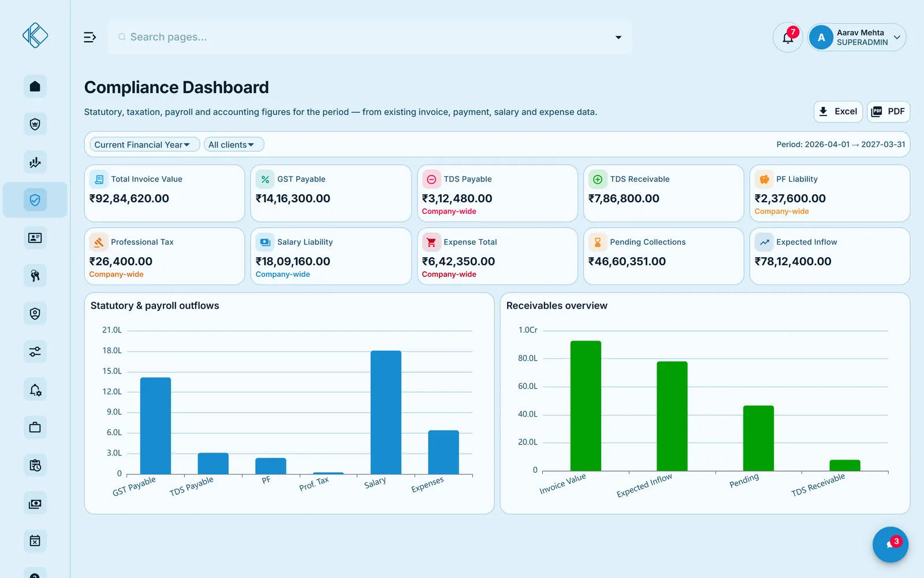Expand Aarav Mehta user menu
This screenshot has width=924, height=578.
pyautogui.click(x=856, y=38)
